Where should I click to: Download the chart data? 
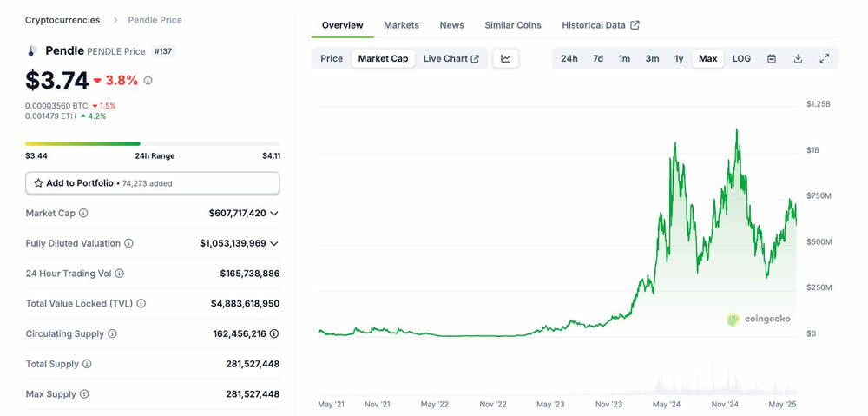tap(798, 59)
